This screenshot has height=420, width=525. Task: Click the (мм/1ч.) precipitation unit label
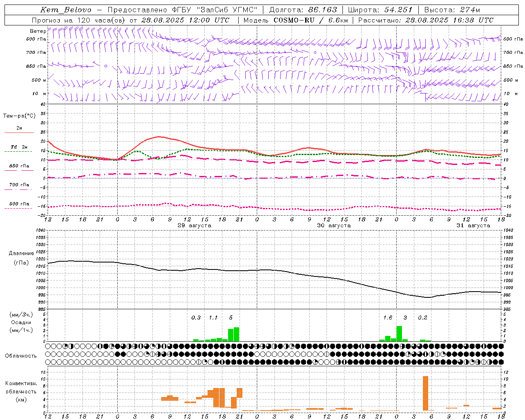tap(21, 330)
